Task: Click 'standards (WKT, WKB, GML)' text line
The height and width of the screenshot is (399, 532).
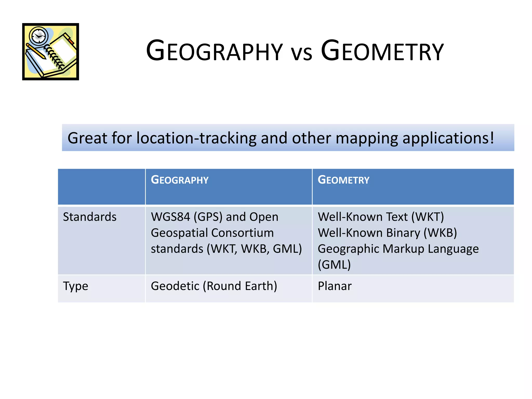Action: (226, 249)
